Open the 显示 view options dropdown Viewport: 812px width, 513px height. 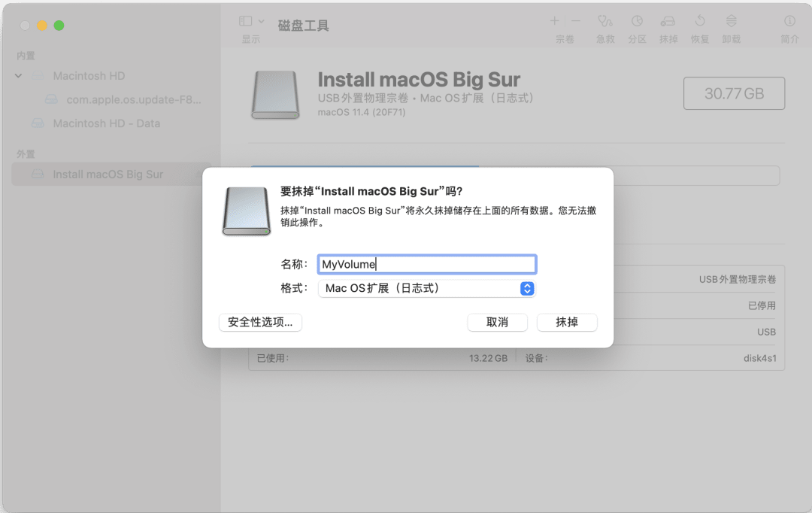click(248, 21)
